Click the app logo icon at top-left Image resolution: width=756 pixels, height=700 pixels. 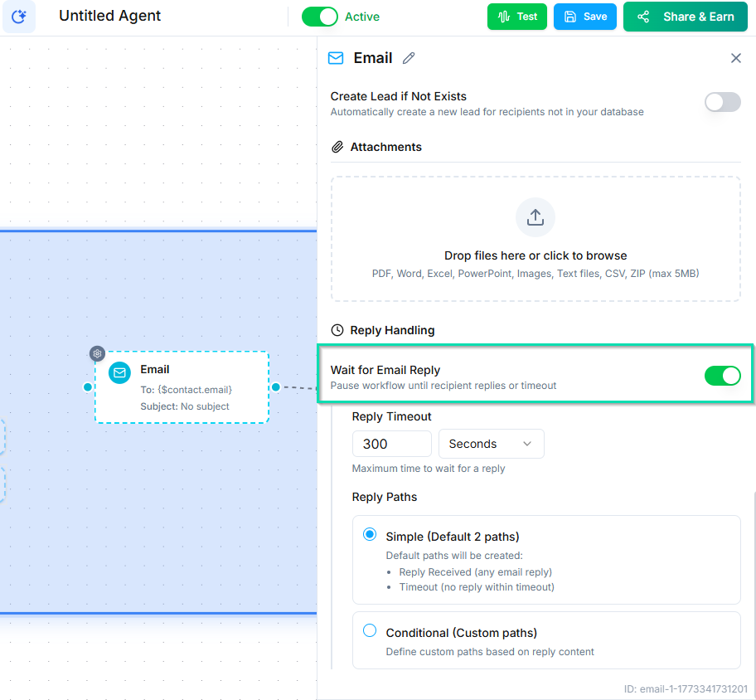[19, 17]
